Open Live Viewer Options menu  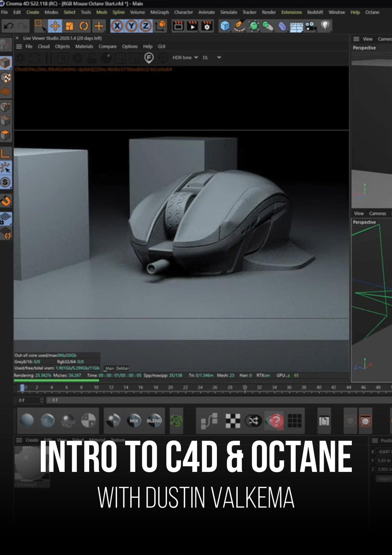click(x=130, y=46)
